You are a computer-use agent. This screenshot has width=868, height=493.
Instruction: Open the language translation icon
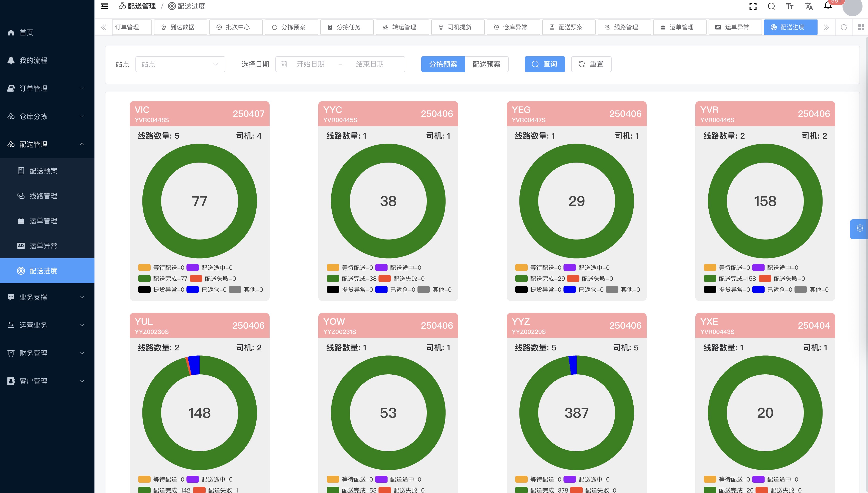pyautogui.click(x=809, y=6)
